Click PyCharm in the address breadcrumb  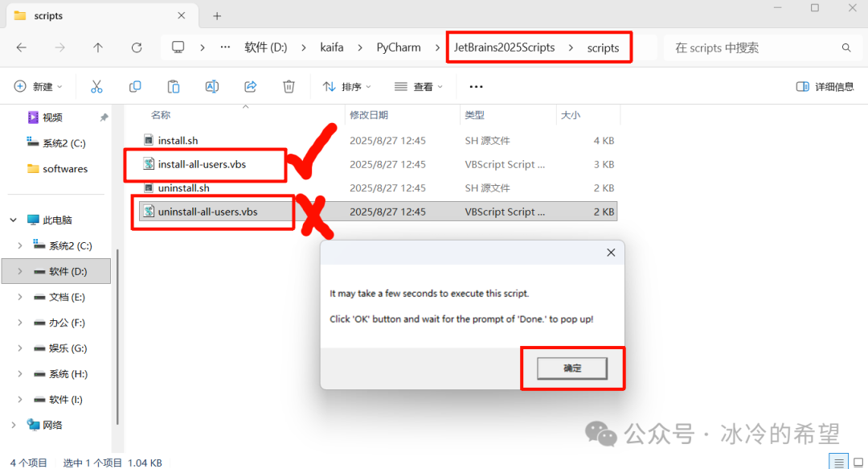[399, 47]
